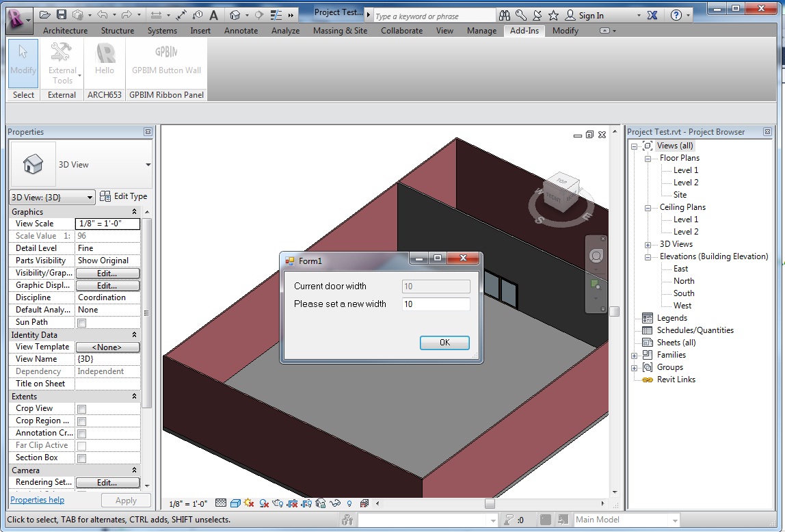The image size is (785, 532).
Task: Open the Modify ribbon tab
Action: (566, 31)
